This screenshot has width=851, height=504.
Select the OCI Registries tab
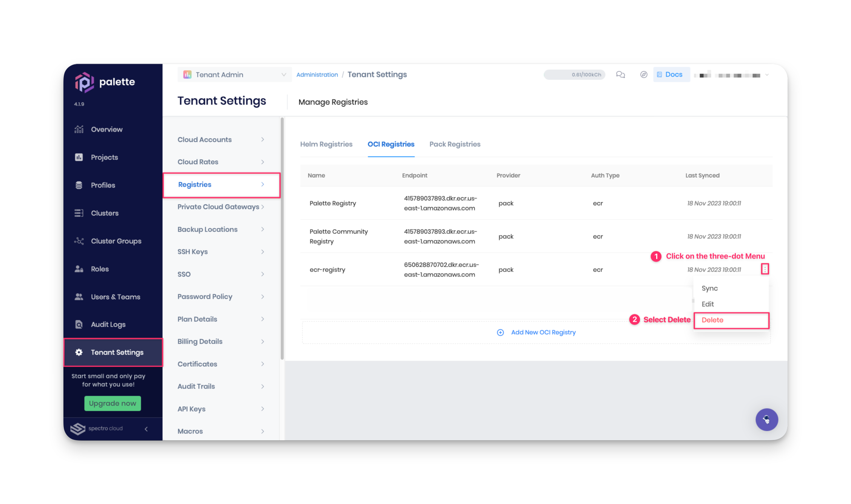(x=391, y=144)
